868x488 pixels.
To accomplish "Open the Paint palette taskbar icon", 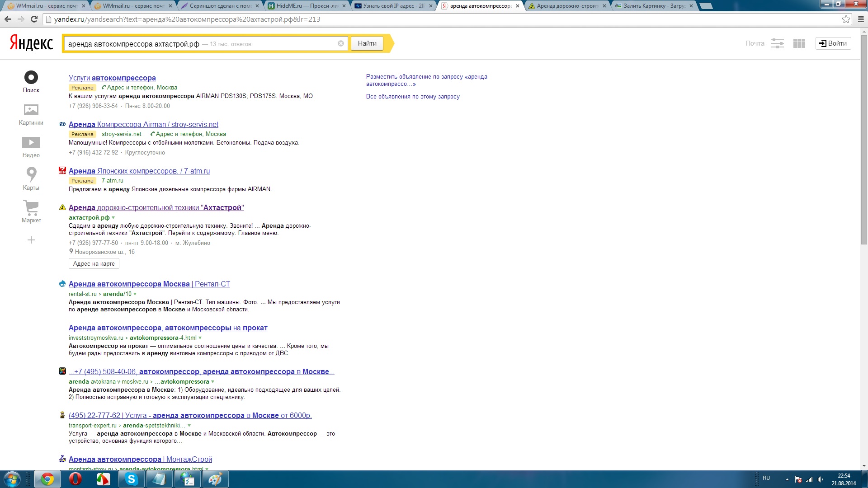I will point(215,479).
